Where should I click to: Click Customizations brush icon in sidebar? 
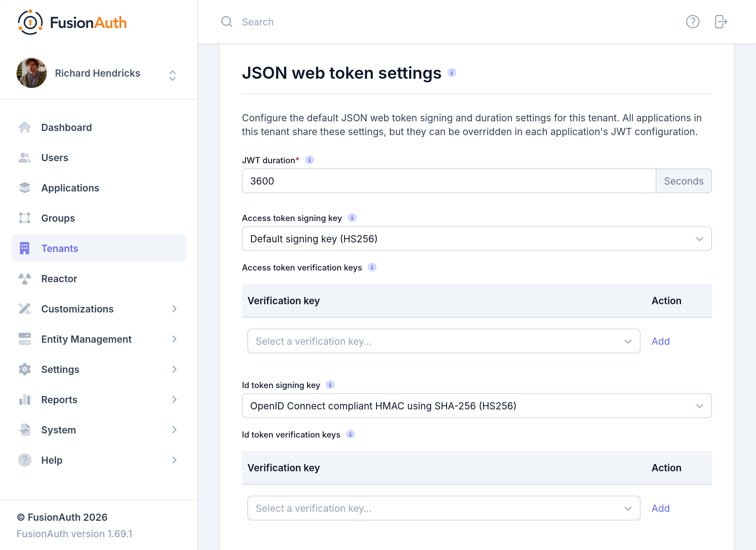25,309
